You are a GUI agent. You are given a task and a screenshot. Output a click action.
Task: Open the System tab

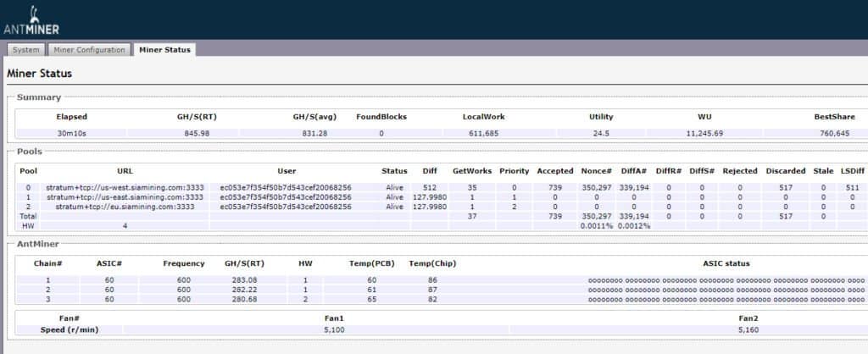pos(26,50)
